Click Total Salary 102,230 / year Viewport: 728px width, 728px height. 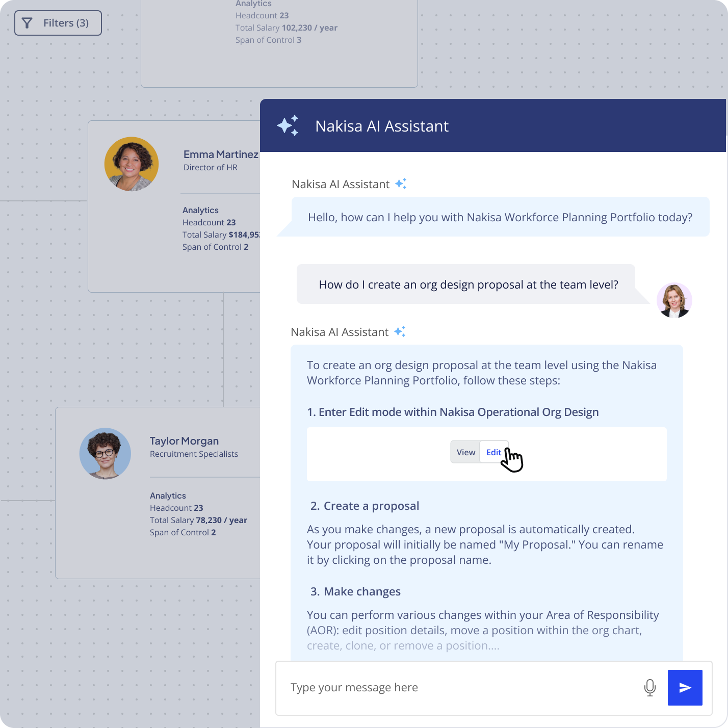(x=287, y=28)
